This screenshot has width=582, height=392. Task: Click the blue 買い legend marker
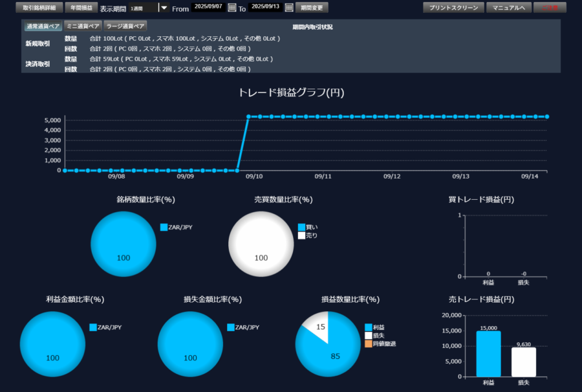pyautogui.click(x=301, y=227)
